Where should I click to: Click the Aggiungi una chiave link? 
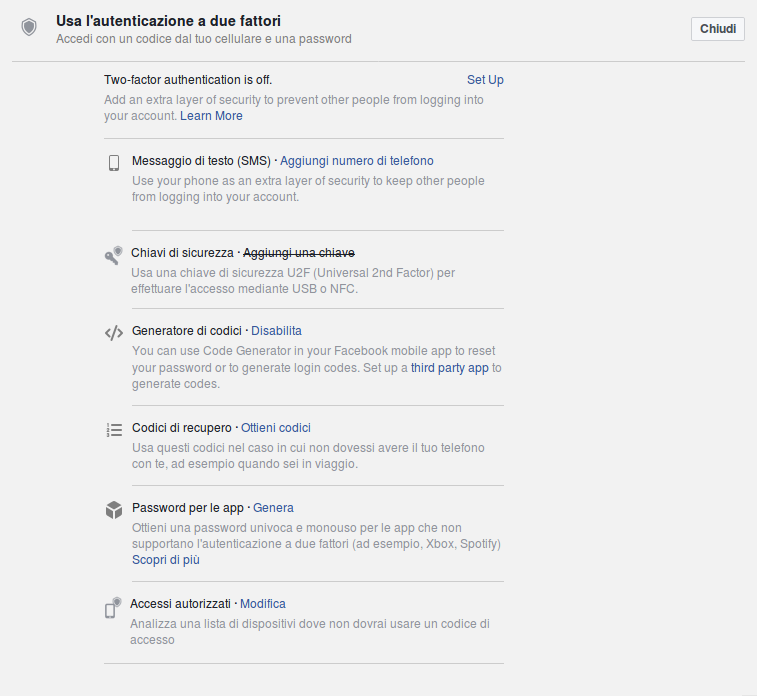(299, 253)
